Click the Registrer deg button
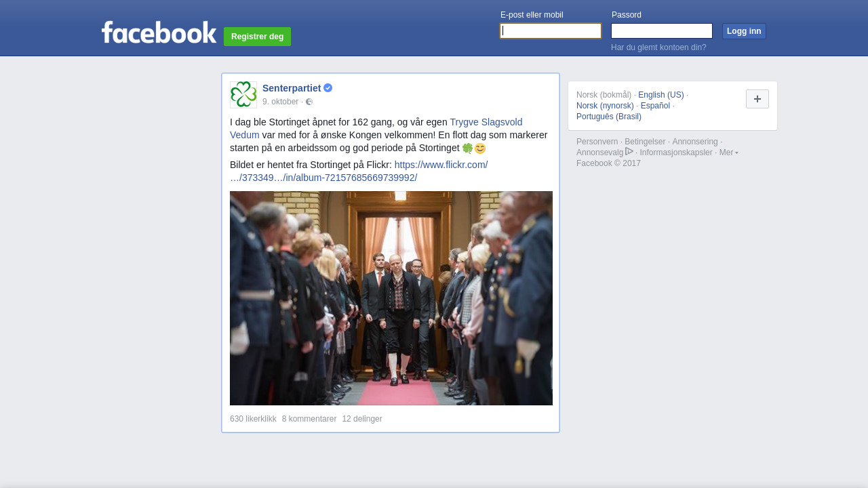 click(257, 37)
